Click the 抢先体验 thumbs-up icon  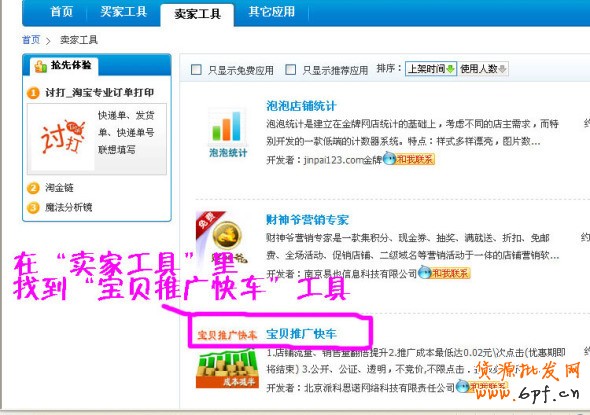[x=40, y=66]
